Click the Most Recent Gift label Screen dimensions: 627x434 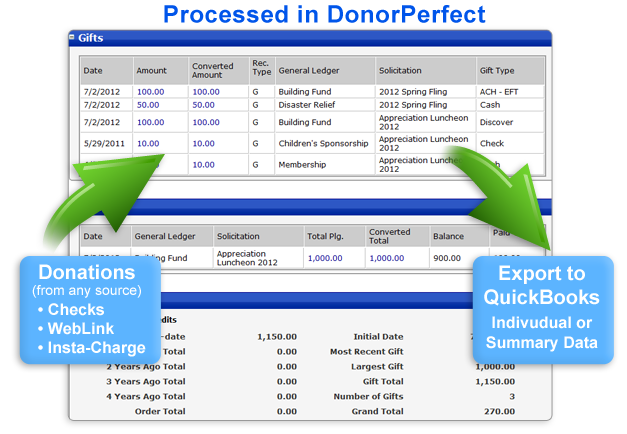[x=367, y=352]
